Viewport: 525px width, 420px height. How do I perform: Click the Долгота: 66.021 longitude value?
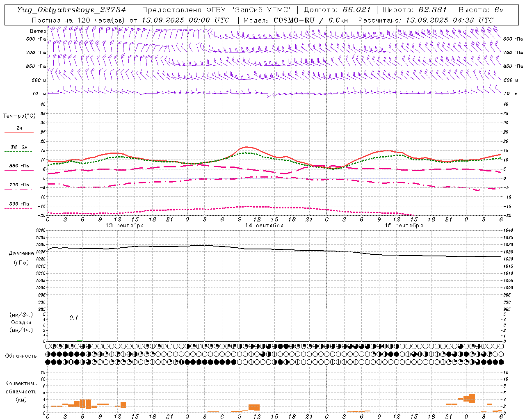point(337,10)
